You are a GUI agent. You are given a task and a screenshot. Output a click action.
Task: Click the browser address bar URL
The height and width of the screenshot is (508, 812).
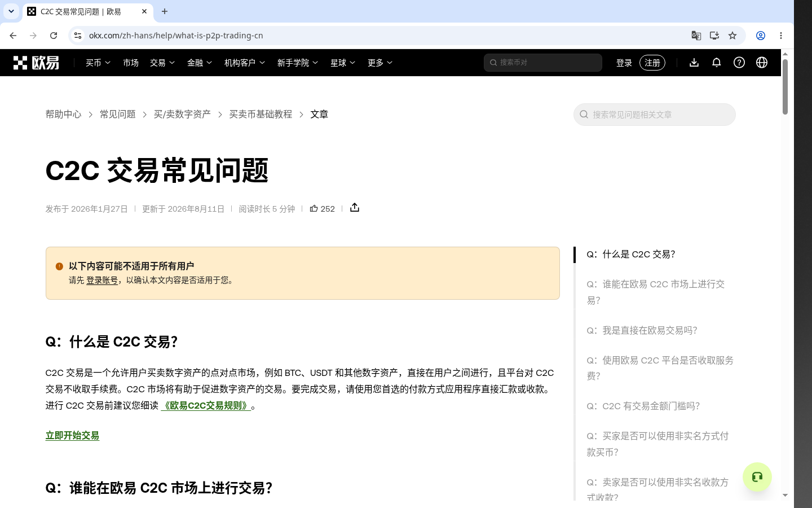(176, 36)
